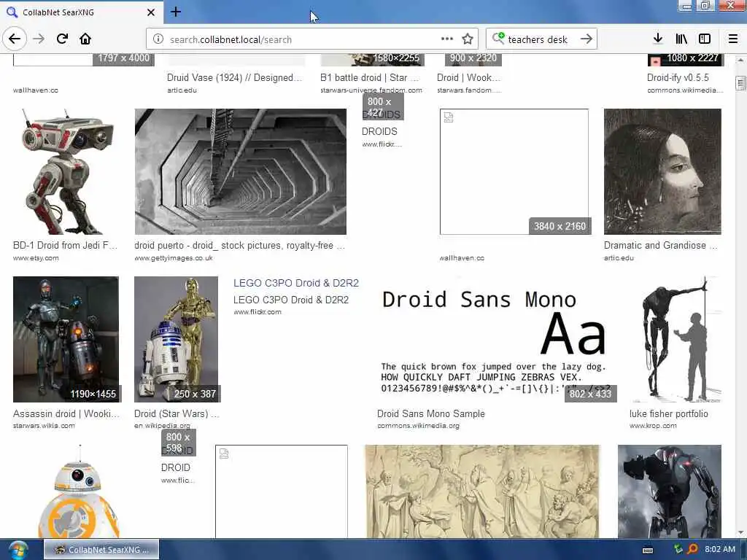Screen dimensions: 747x560
Task: Click the 'LEGO C3PO Droid & D2R2' heading link
Action: click(296, 283)
